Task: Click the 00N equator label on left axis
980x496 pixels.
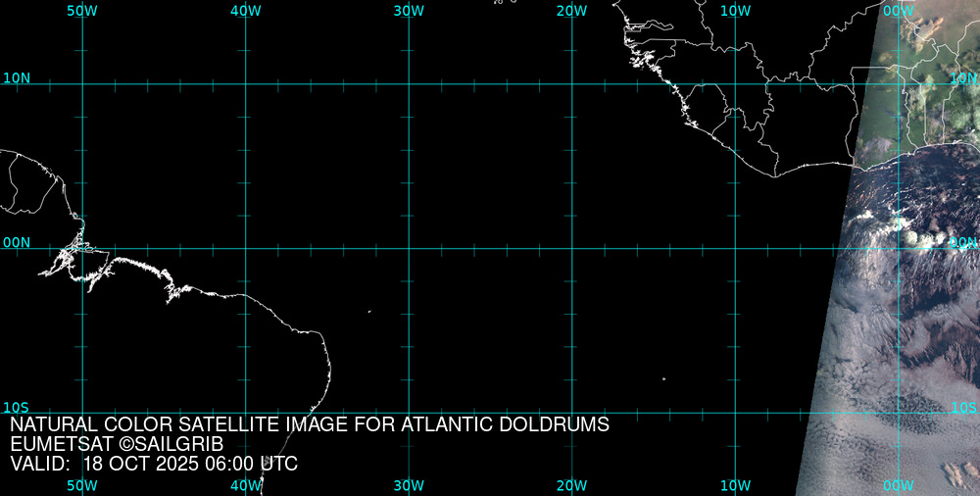Action: [x=17, y=242]
